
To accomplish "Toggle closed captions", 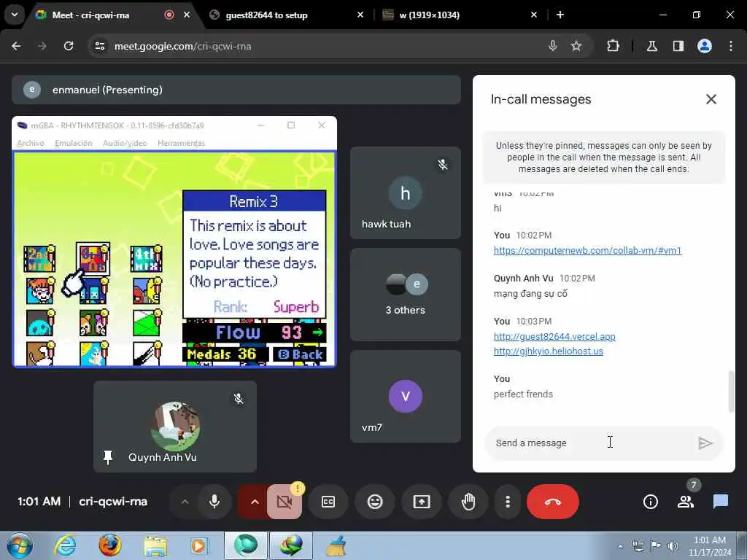I will (328, 502).
